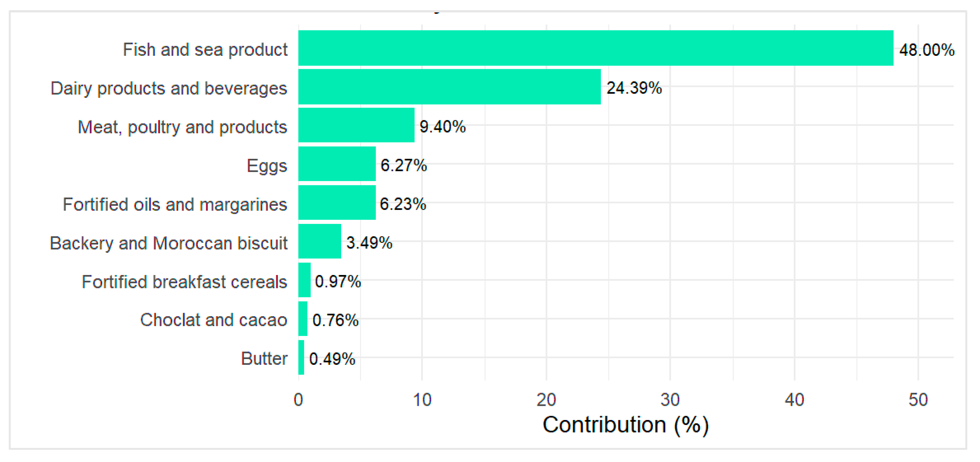
Task: Select the Meat, poultry and products bar
Action: coord(356,125)
